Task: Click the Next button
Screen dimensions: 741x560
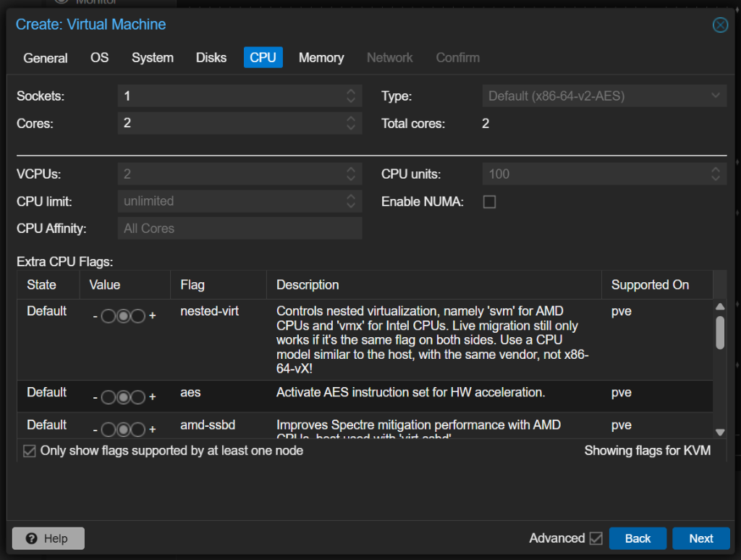Action: (x=700, y=538)
